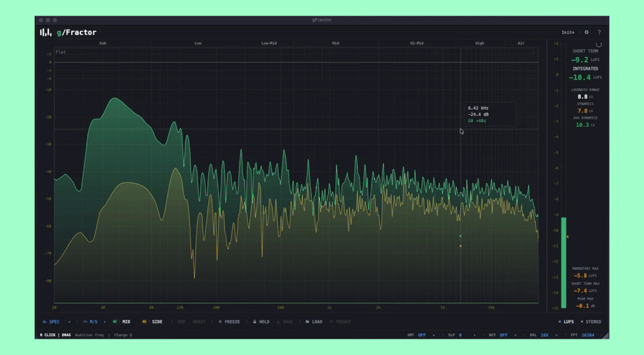The height and width of the screenshot is (355, 644).
Task: Open help via the question mark icon
Action: click(x=599, y=32)
